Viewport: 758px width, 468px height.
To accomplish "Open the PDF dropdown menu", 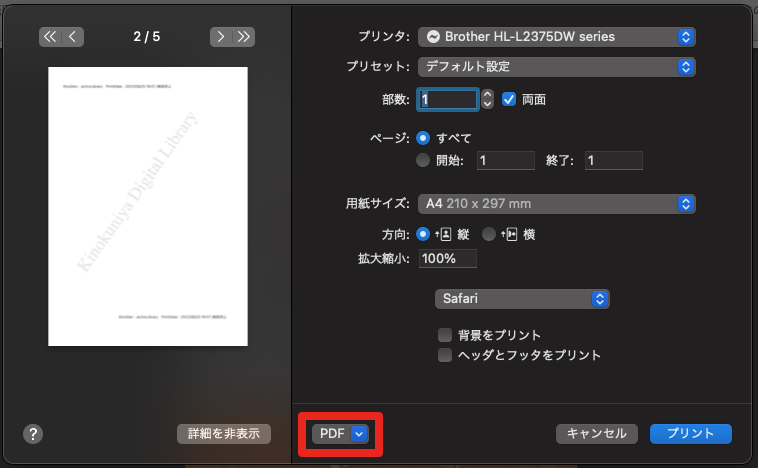I will point(341,433).
